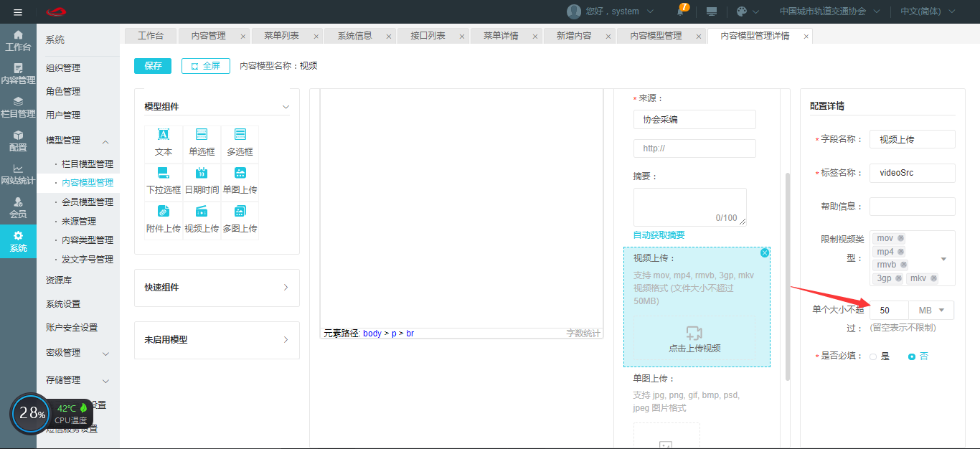Image resolution: width=980 pixels, height=449 pixels.
Task: Open 来源管理 in the sidebar
Action: pos(79,221)
